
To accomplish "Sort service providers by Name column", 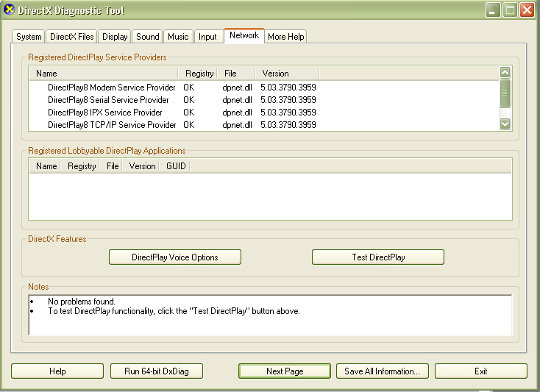I will (x=104, y=74).
